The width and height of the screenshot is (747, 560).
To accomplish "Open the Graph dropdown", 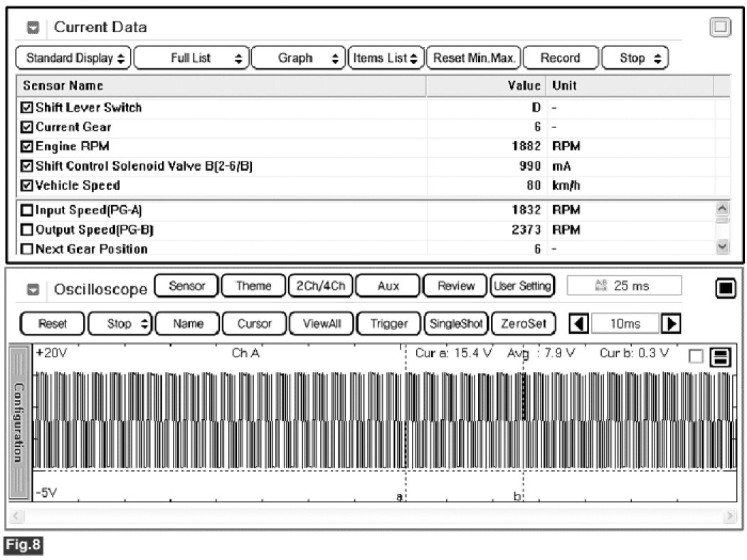I will [297, 58].
